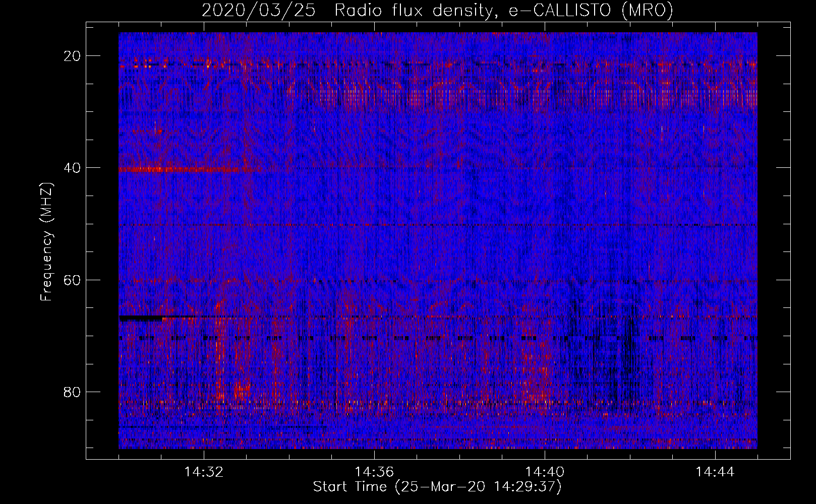This screenshot has height=504, width=816.
Task: Click the 60 MHz frequency tick label
Action: pos(72,280)
